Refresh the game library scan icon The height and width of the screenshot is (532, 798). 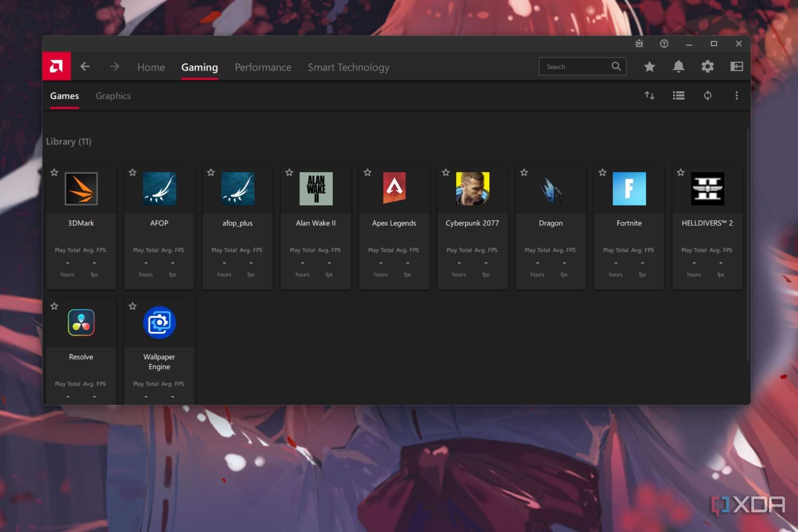click(707, 95)
